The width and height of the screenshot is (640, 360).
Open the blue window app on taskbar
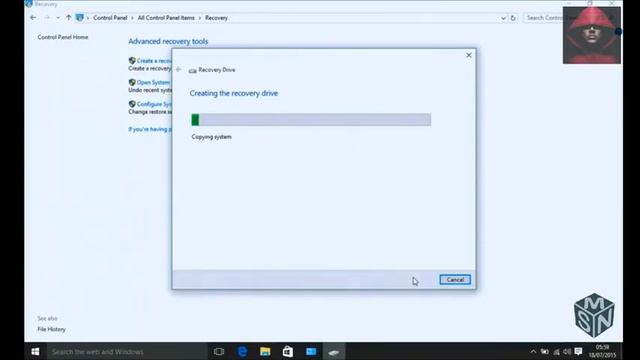pos(311,351)
